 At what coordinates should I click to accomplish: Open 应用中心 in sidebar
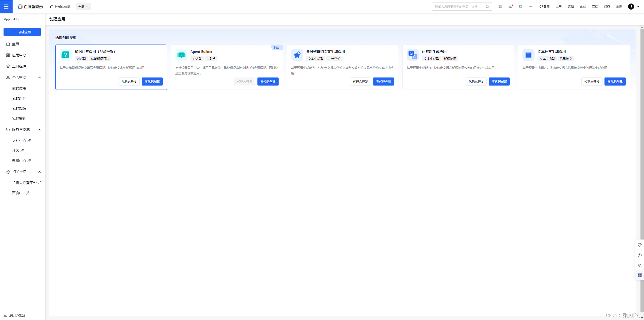(x=19, y=55)
